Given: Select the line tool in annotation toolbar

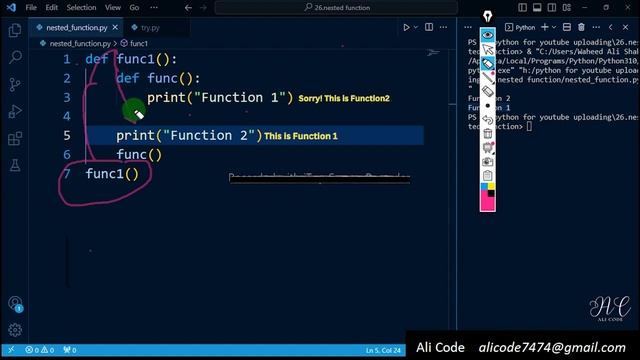Looking at the screenshot, I should pyautogui.click(x=487, y=78).
